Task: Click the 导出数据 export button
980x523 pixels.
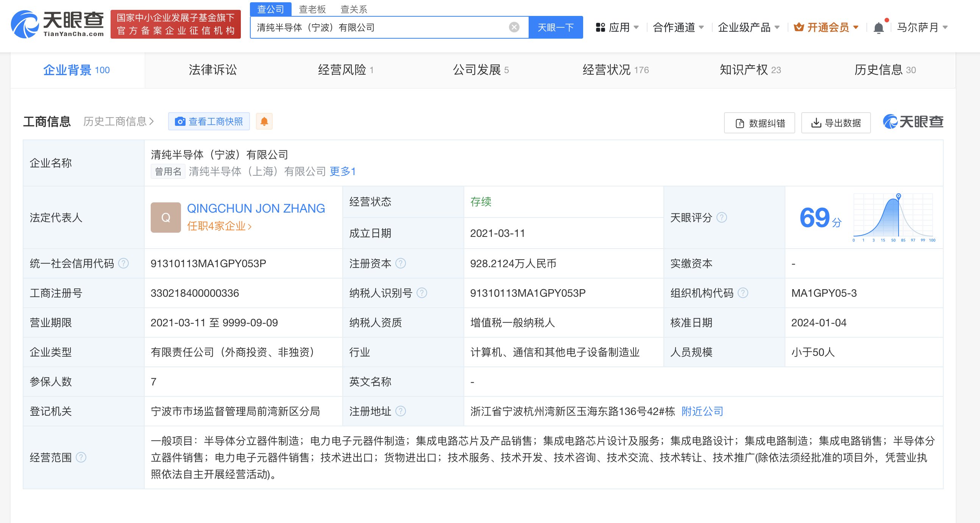Action: pos(835,123)
